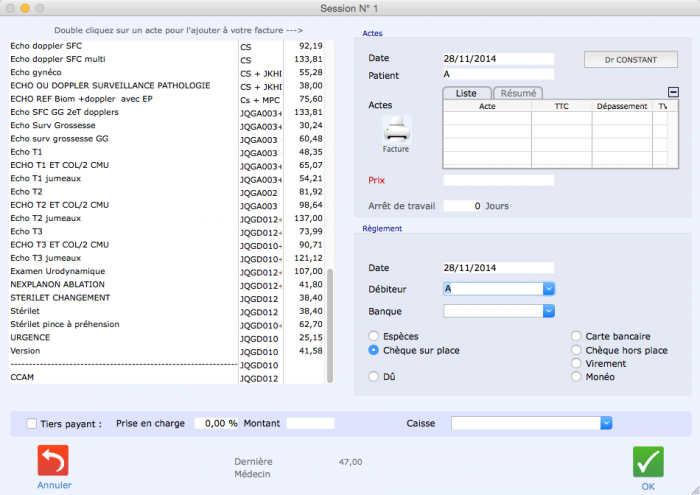Image resolution: width=700 pixels, height=495 pixels.
Task: Click the Prise en charge percent field
Action: (x=216, y=423)
